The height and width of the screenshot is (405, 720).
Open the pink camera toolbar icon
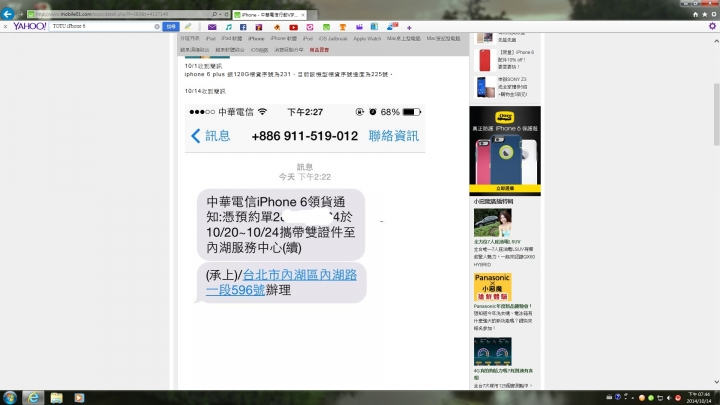point(310,27)
